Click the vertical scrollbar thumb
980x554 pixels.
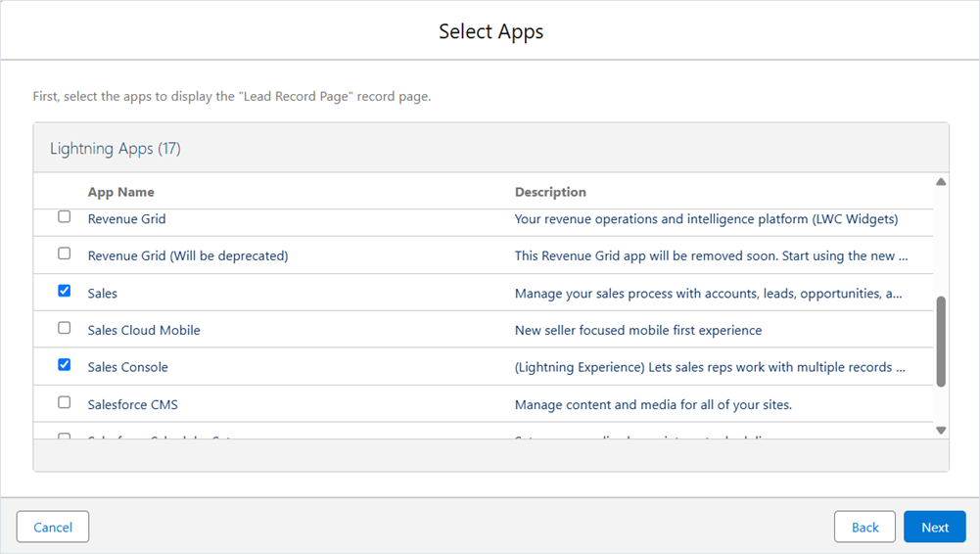click(x=941, y=342)
